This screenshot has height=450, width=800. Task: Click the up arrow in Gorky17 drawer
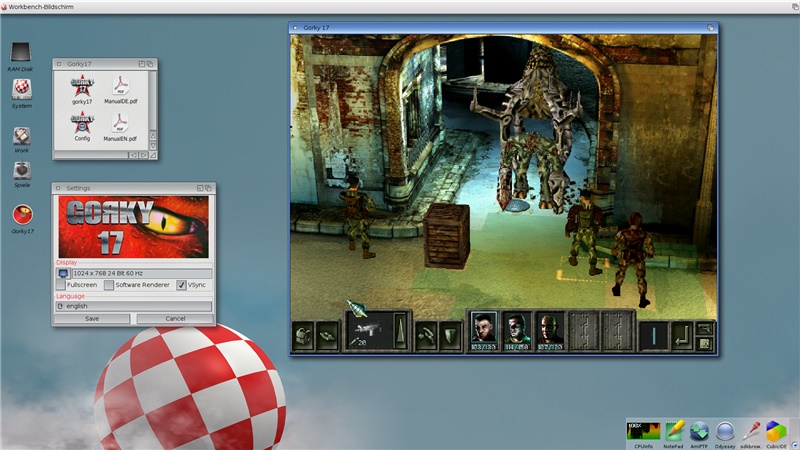point(153,136)
